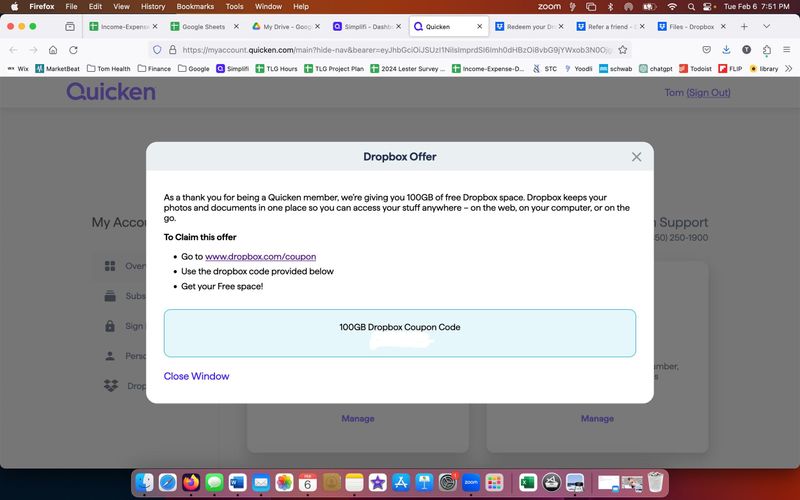800x500 pixels.
Task: Open the chatgpt bookmark
Action: click(x=656, y=68)
